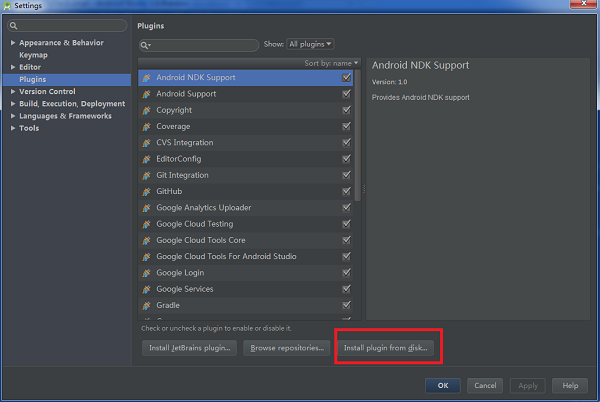The width and height of the screenshot is (600, 402).
Task: Toggle the Google Cloud Testing checkbox
Action: (346, 224)
